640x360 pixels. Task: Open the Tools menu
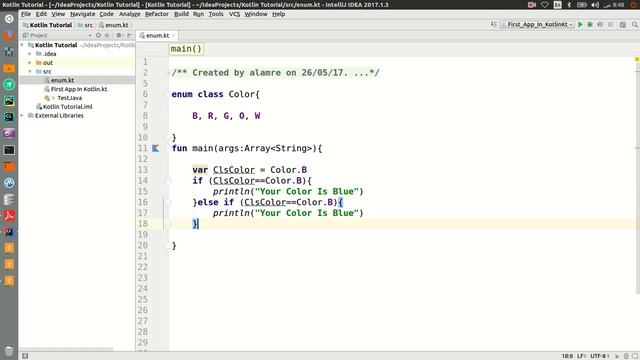pyautogui.click(x=216, y=14)
